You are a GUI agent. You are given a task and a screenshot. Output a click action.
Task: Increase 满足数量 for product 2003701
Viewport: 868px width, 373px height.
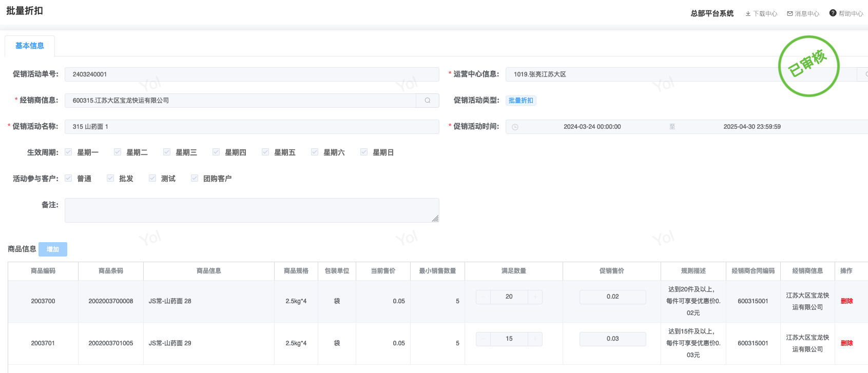pyautogui.click(x=535, y=339)
